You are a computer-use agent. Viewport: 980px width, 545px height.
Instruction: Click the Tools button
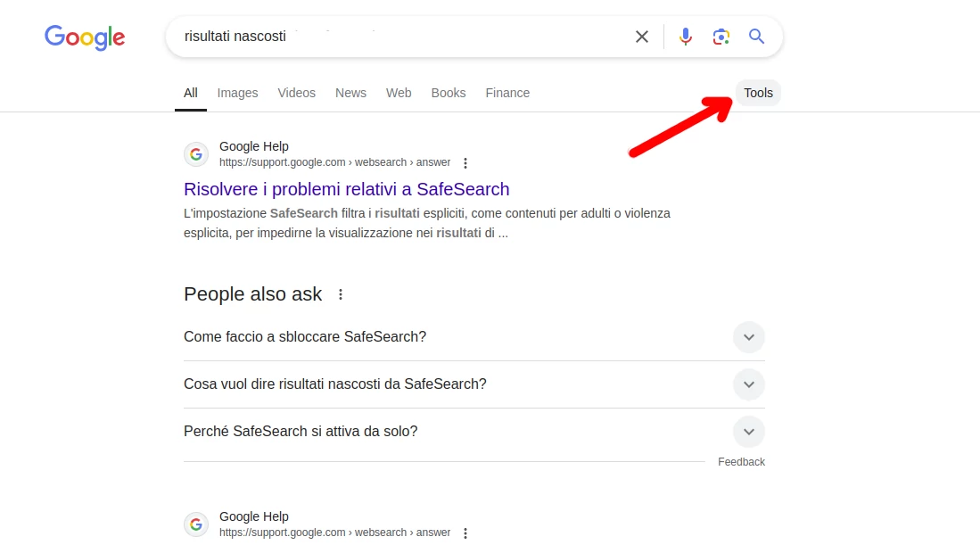[758, 93]
